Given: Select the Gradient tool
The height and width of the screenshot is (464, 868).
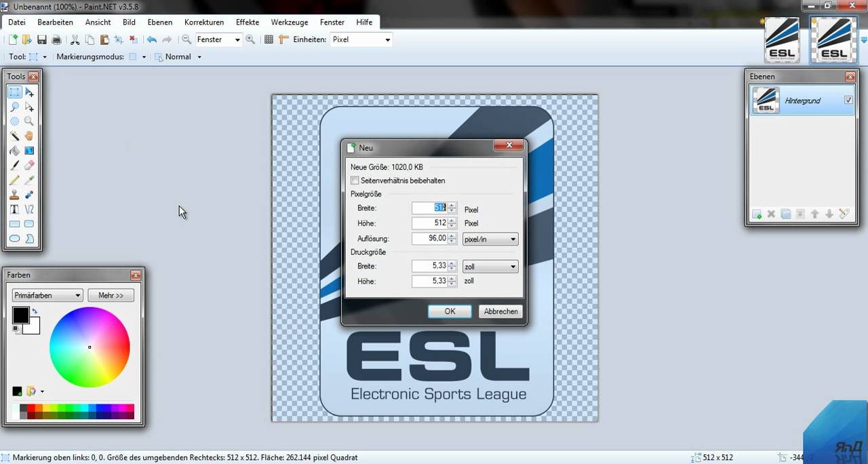Looking at the screenshot, I should tap(29, 151).
